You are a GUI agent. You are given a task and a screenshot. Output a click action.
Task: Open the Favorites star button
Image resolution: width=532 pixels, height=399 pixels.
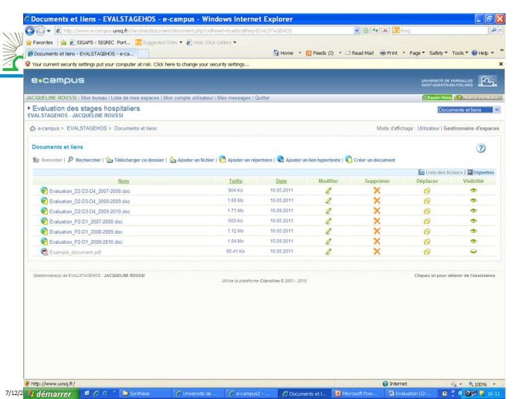tap(39, 42)
